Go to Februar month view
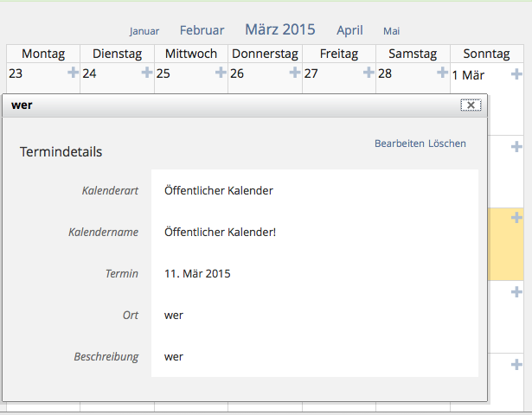The image size is (532, 415). pyautogui.click(x=202, y=30)
